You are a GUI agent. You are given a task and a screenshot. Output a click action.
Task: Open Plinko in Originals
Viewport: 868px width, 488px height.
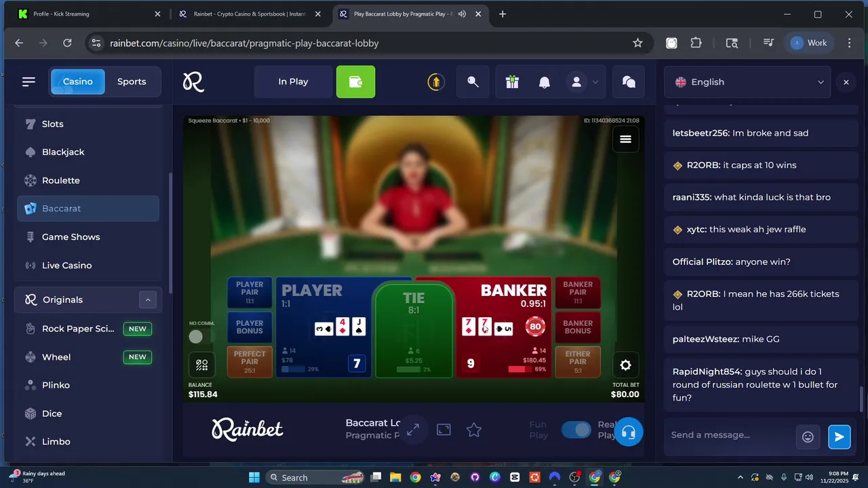[x=88, y=385]
